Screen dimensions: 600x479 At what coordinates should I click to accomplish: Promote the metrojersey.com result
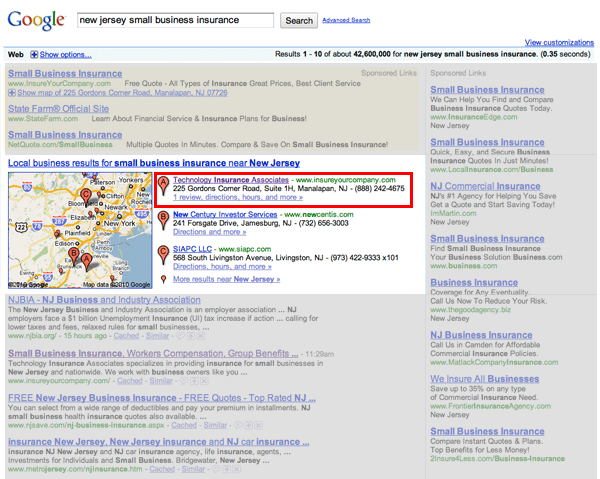(x=226, y=469)
